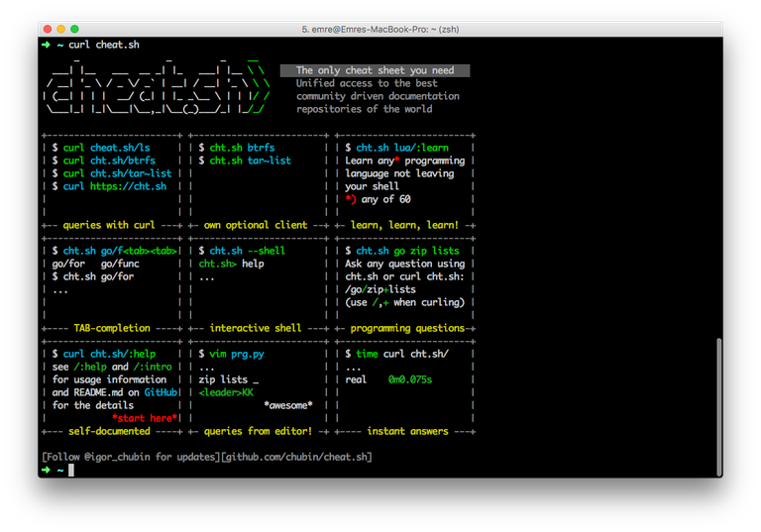Close the terminal window with red button
The height and width of the screenshot is (532, 761).
[46, 30]
